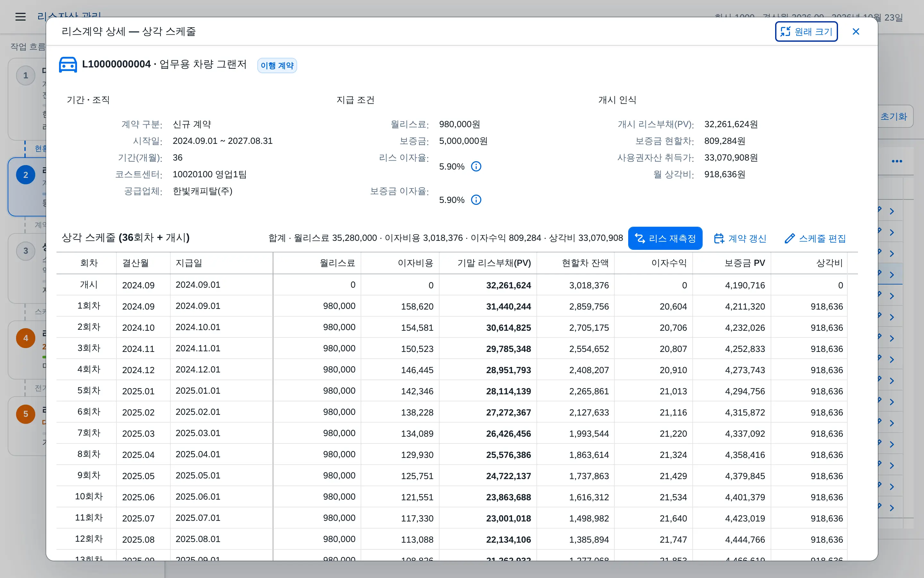This screenshot has height=578, width=924.
Task: Select the 5회차 row label
Action: [x=89, y=391]
